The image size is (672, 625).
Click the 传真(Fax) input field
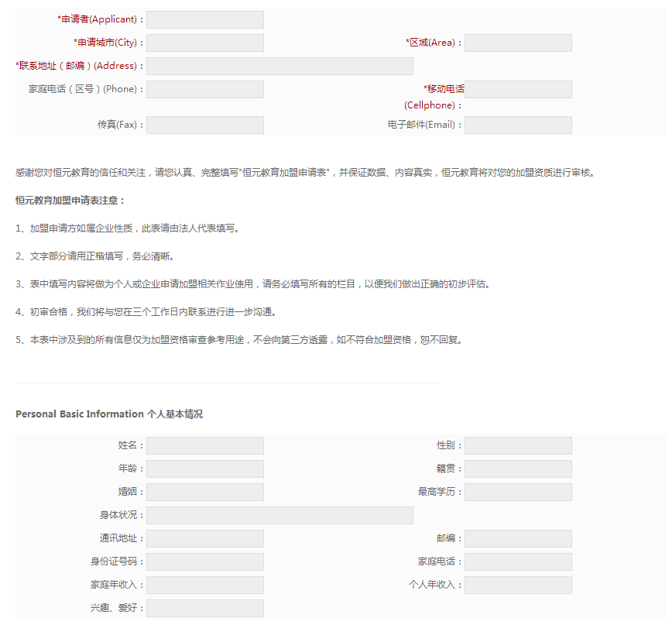click(x=204, y=125)
